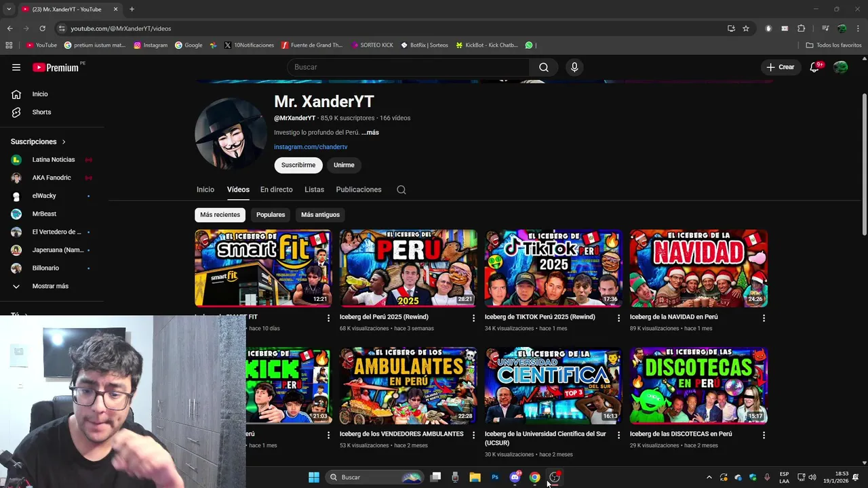Open options for Universidad Científica del Sur video
868x488 pixels.
coord(618,435)
